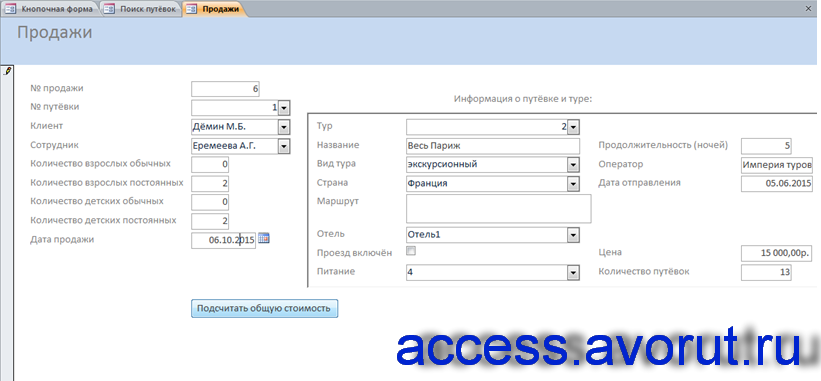The image size is (821, 381).
Task: Click the Продолжительность (ночей) field
Action: [x=766, y=146]
